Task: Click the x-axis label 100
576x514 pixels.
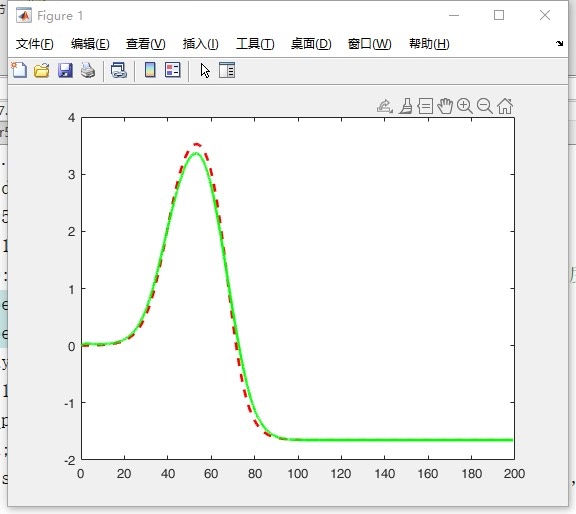Action: [x=298, y=473]
